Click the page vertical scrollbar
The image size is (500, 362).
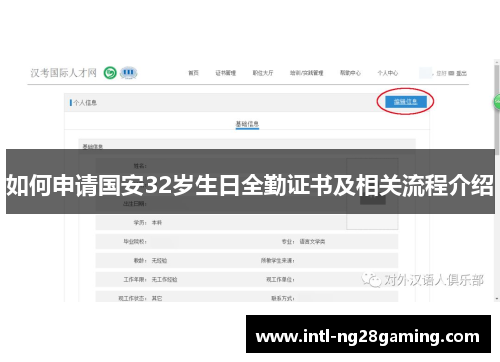[x=497, y=109]
